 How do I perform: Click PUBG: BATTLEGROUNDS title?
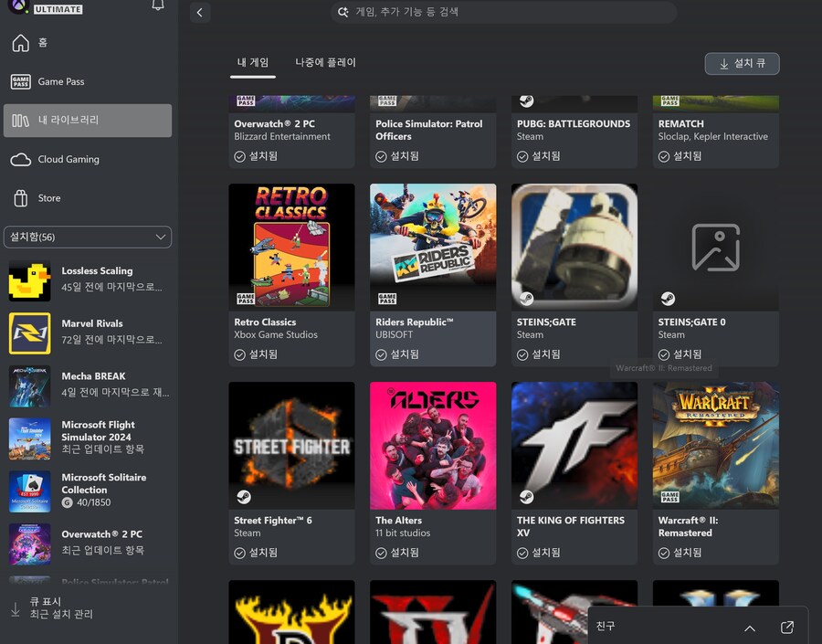[x=574, y=124]
